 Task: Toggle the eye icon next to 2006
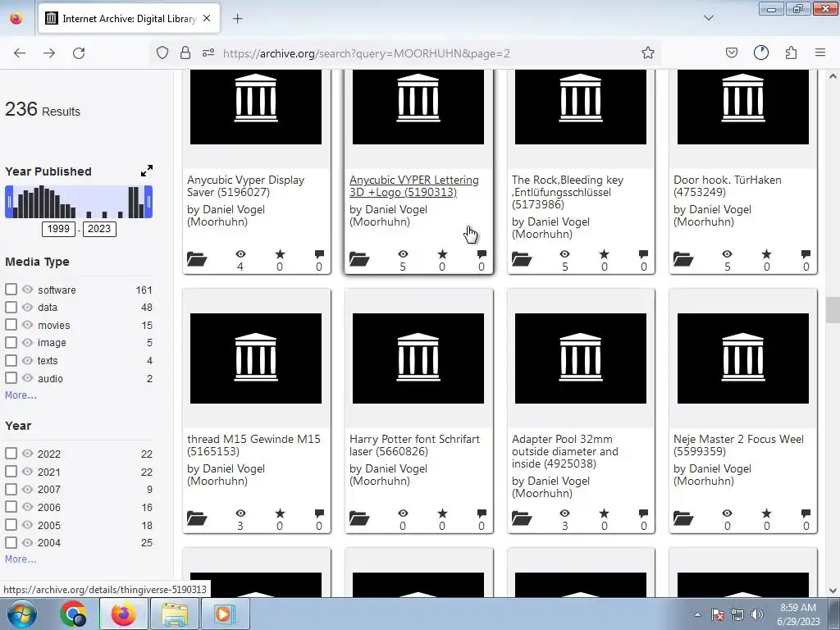pos(27,507)
